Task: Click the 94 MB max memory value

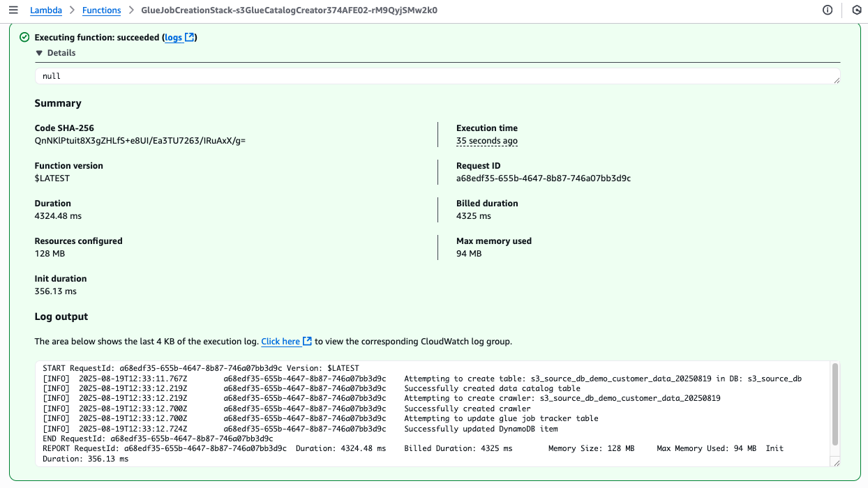Action: [469, 254]
